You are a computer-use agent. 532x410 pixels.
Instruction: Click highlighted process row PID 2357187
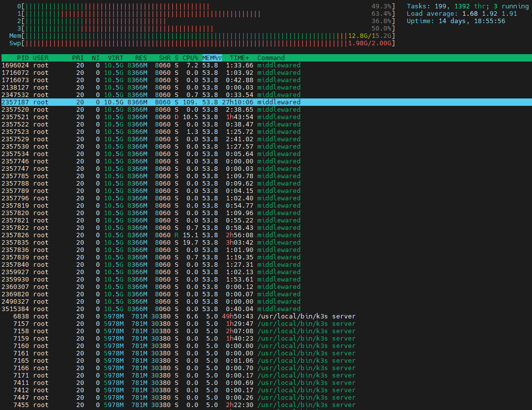pos(266,102)
